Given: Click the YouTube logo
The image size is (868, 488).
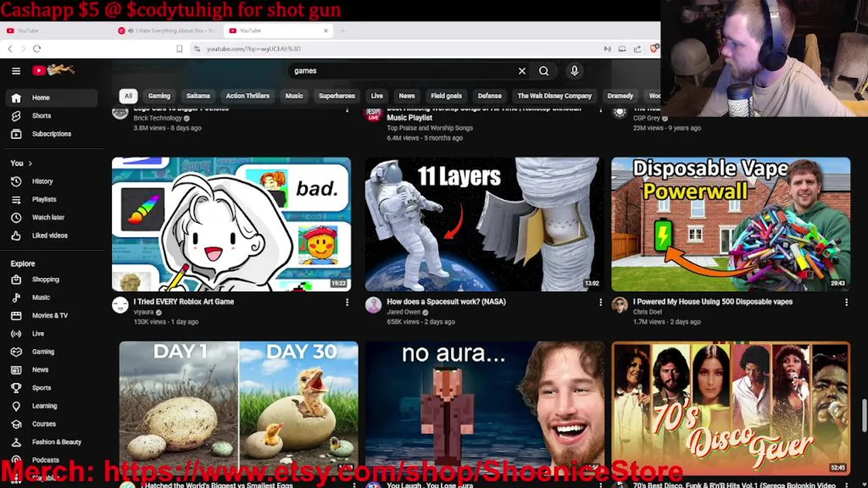Looking at the screenshot, I should coord(53,70).
